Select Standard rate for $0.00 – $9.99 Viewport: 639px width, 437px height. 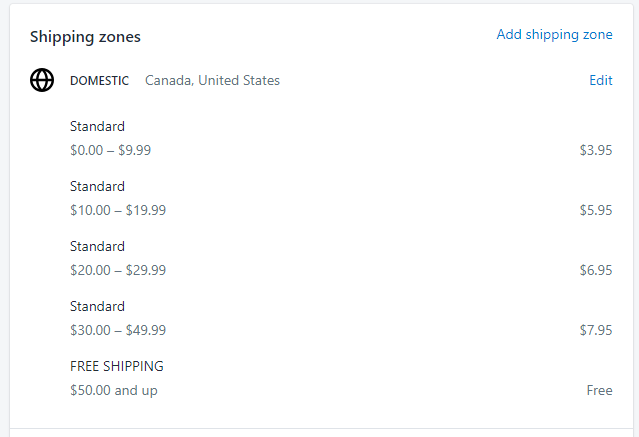point(97,126)
